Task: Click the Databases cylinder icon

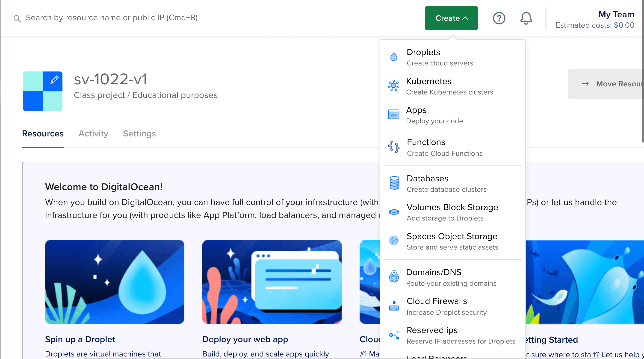Action: tap(394, 183)
